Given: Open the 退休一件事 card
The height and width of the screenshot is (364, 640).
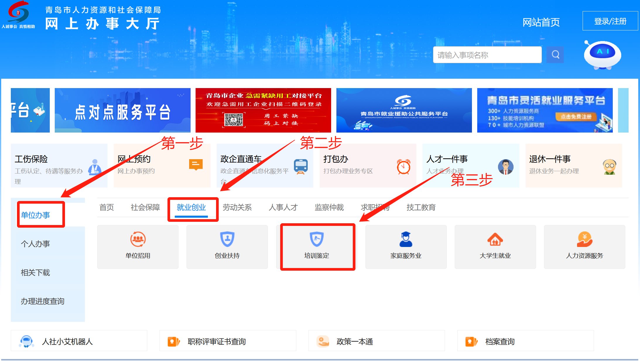Looking at the screenshot, I should pyautogui.click(x=573, y=165).
